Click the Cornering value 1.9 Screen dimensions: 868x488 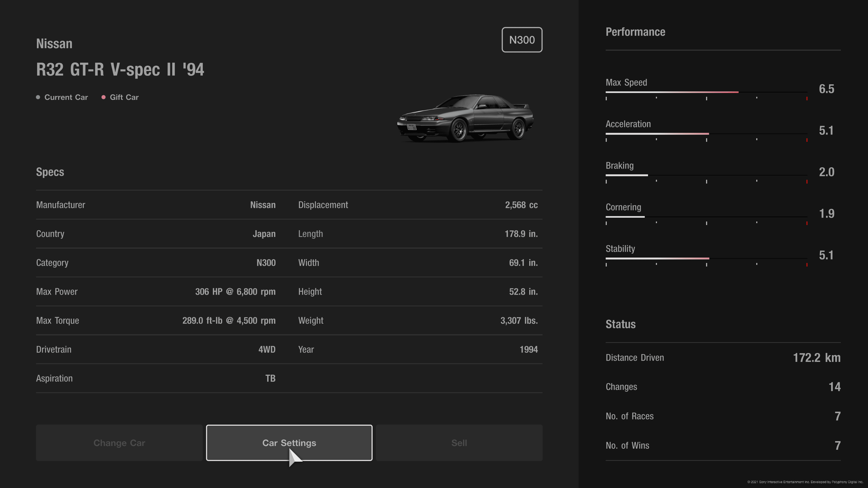[826, 213]
